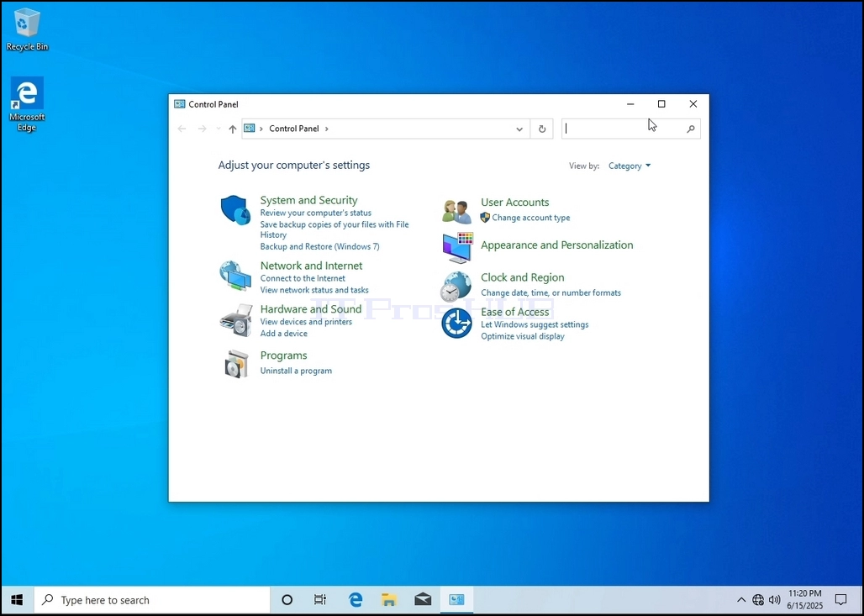Viewport: 864px width, 616px height.
Task: Go up one level with the up arrow
Action: click(233, 129)
